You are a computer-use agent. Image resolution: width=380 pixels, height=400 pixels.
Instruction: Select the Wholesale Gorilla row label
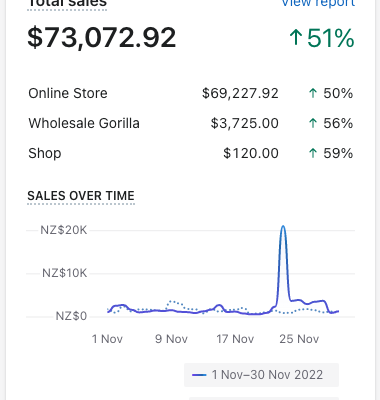click(x=84, y=123)
